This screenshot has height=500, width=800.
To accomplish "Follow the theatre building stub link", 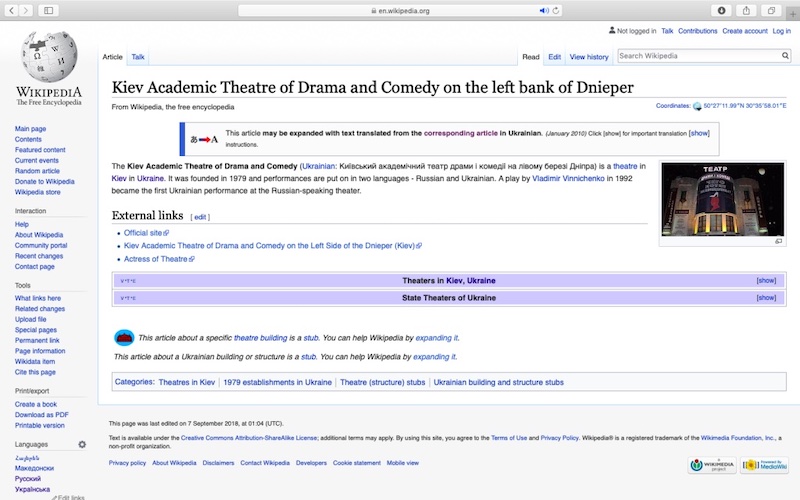I will [260, 338].
